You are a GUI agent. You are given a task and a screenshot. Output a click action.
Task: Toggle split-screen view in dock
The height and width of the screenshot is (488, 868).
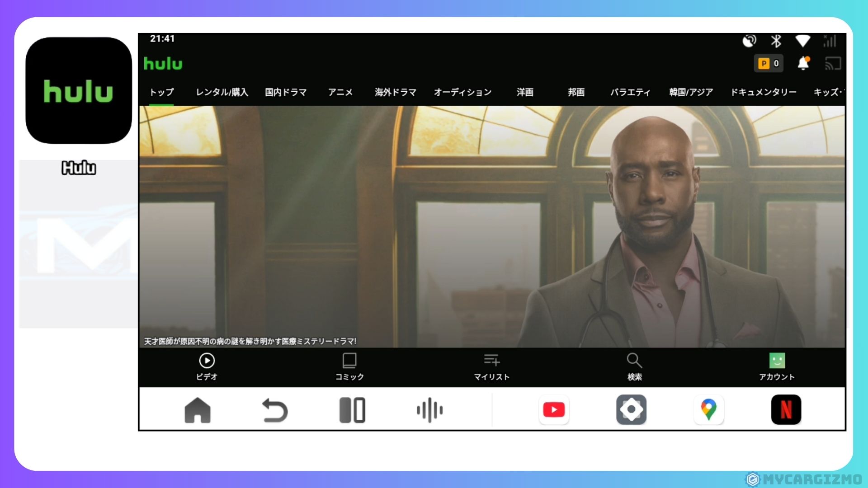click(x=352, y=410)
